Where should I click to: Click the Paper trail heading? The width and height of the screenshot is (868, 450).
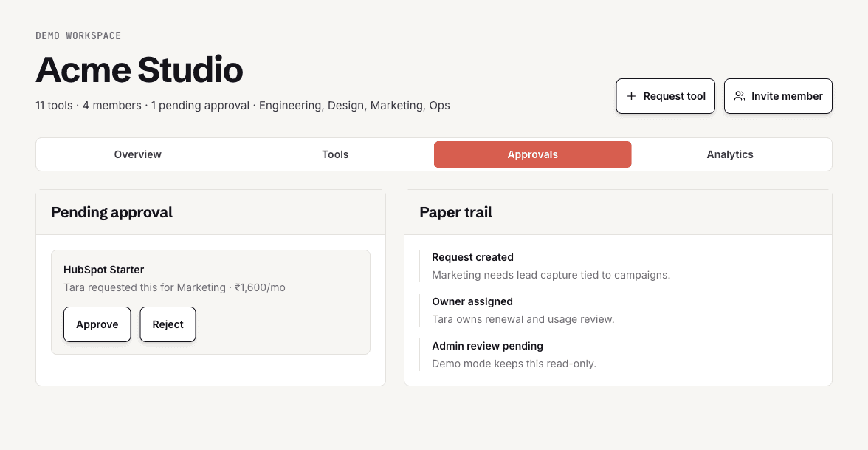pyautogui.click(x=455, y=212)
